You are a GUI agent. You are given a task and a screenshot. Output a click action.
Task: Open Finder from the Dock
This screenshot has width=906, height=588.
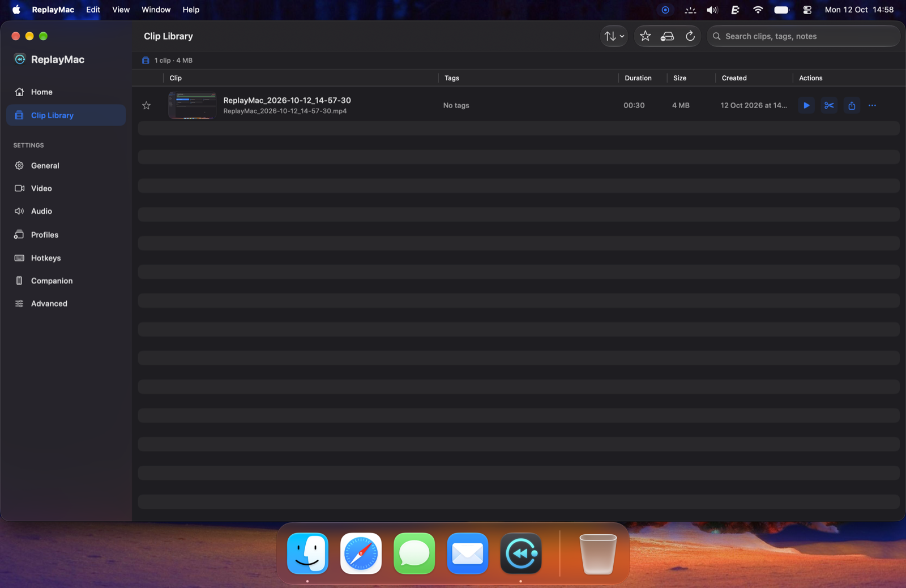pyautogui.click(x=307, y=553)
